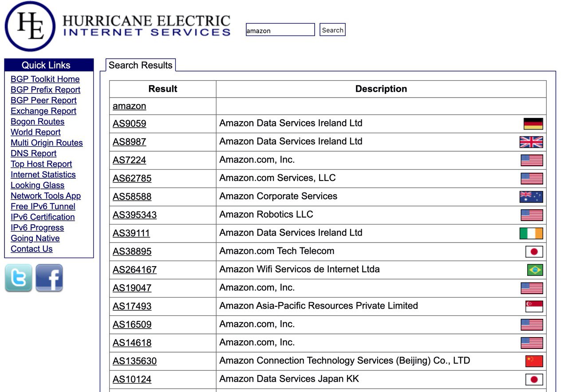Select the Search Results tab
Viewport: 568px width, 392px height.
(x=141, y=65)
